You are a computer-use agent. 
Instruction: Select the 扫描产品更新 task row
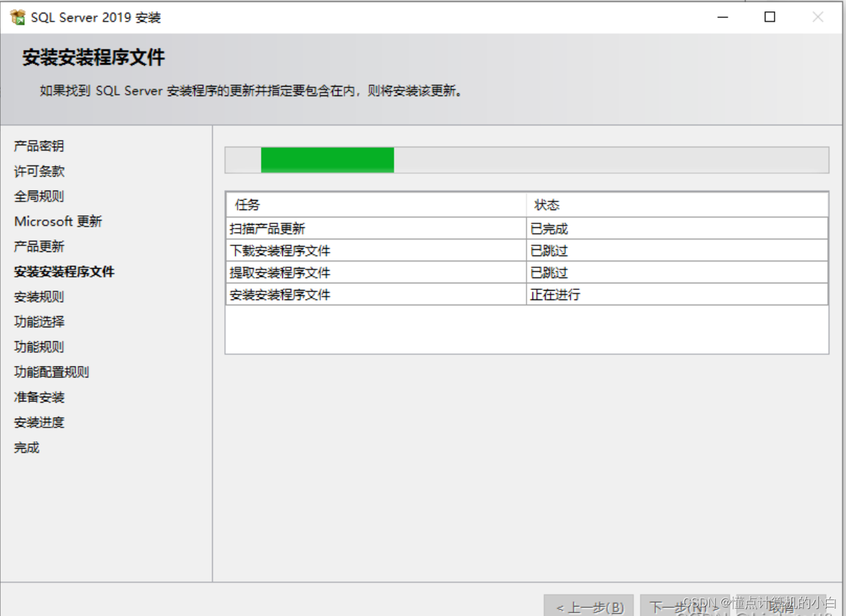(527, 229)
